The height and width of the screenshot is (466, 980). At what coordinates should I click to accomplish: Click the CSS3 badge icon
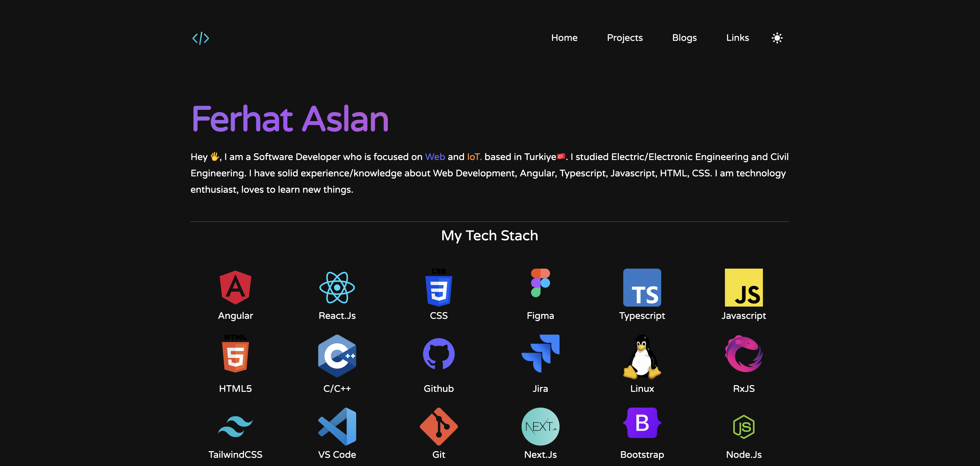[439, 287]
